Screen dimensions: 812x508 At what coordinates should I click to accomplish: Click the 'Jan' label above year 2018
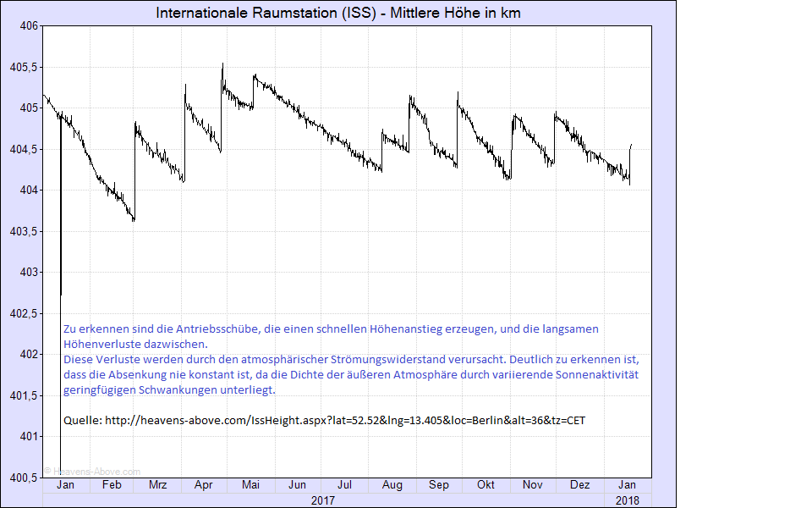(627, 485)
